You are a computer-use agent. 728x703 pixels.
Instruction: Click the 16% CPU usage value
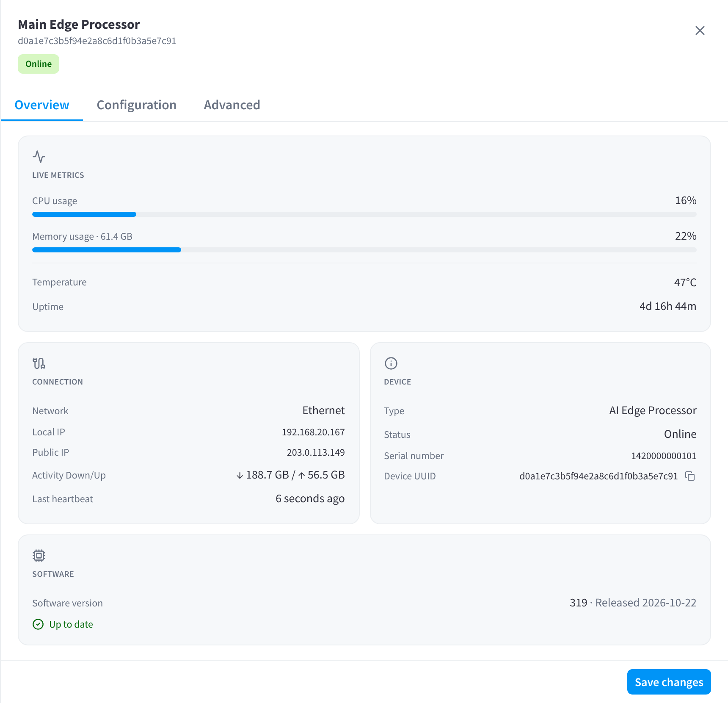coord(686,200)
